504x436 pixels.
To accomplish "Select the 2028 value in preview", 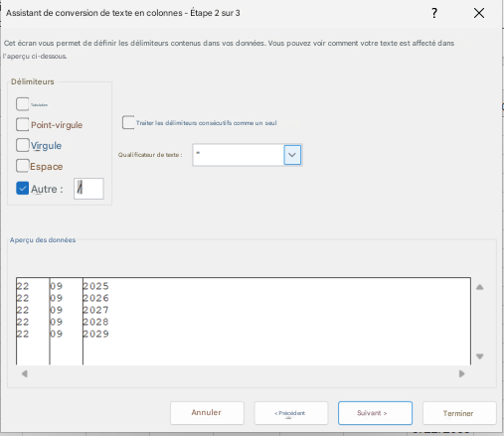I will [x=95, y=322].
